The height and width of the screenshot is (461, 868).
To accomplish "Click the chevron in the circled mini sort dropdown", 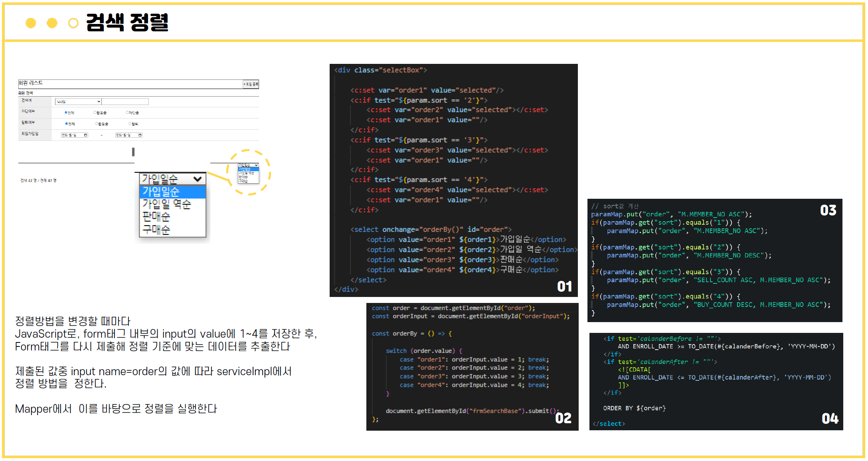I will [256, 165].
